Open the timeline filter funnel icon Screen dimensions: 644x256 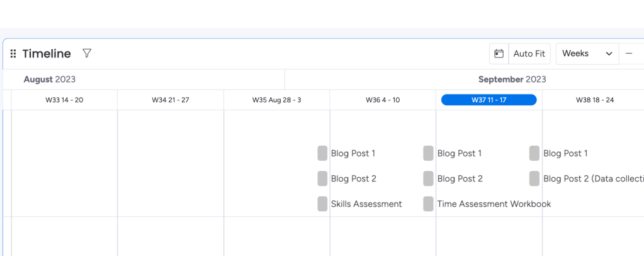tap(87, 54)
